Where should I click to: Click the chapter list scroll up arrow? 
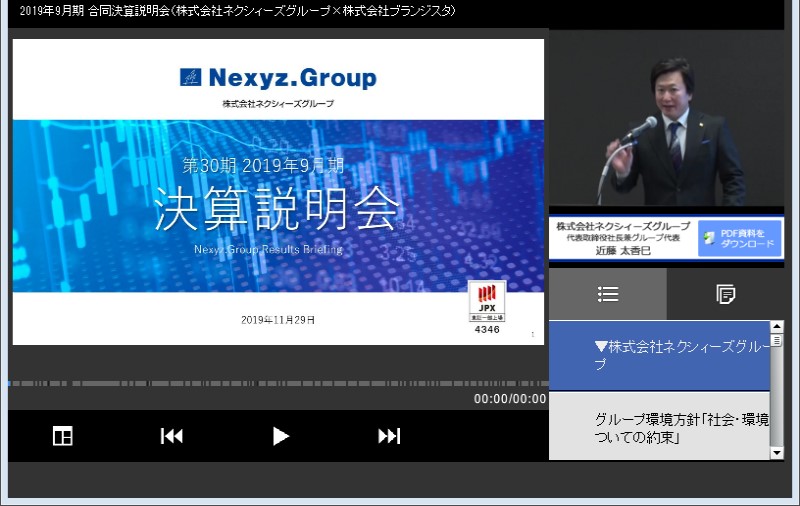(777, 327)
